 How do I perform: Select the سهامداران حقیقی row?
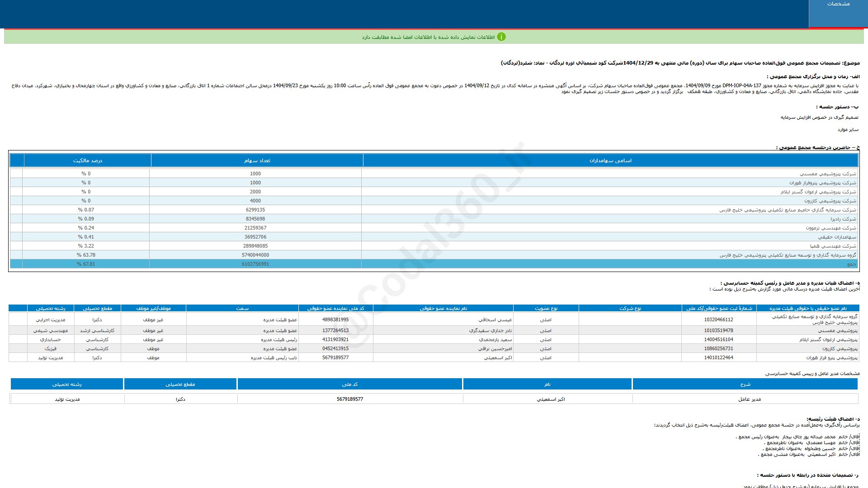[837, 237]
